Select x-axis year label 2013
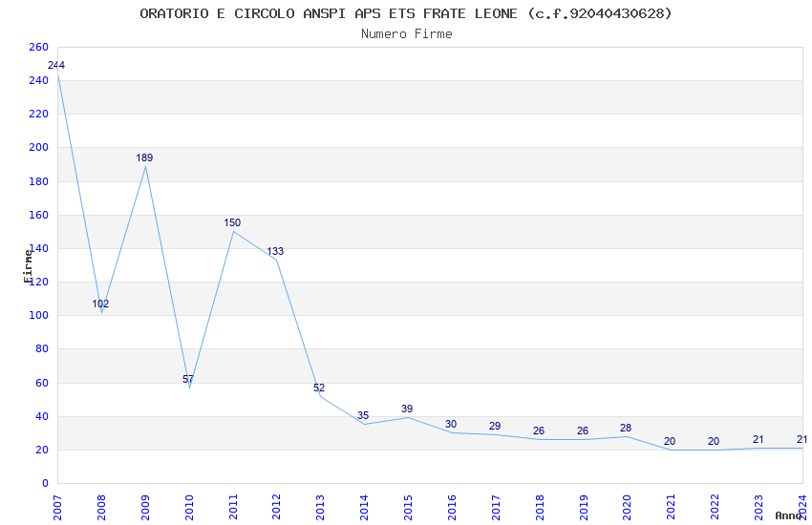The height and width of the screenshot is (525, 812). pos(321,508)
